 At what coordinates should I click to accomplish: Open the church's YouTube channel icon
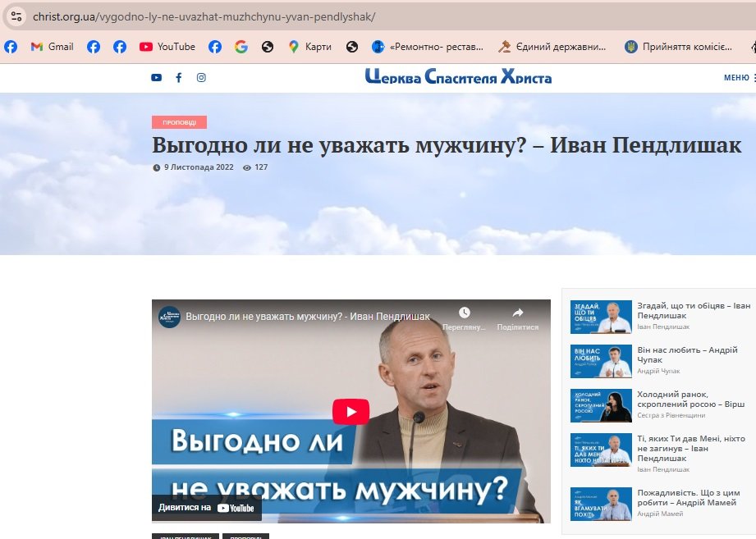[156, 78]
